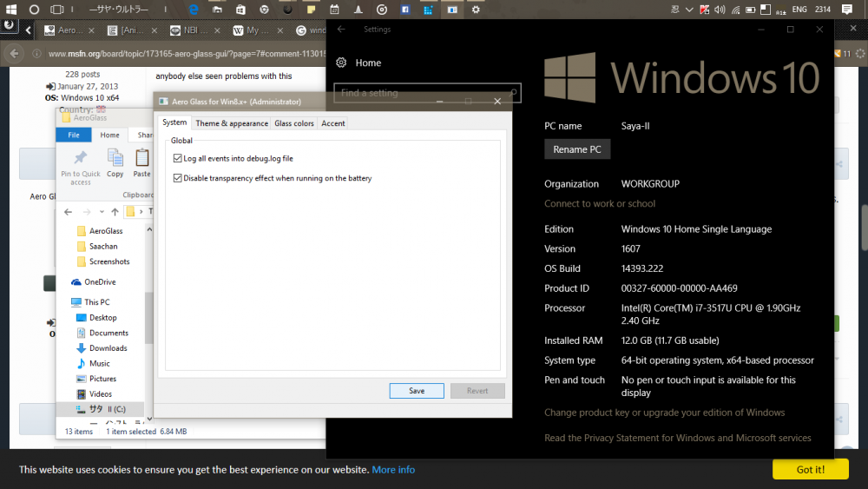Open More info cookie link
The image size is (868, 489).
coord(393,470)
